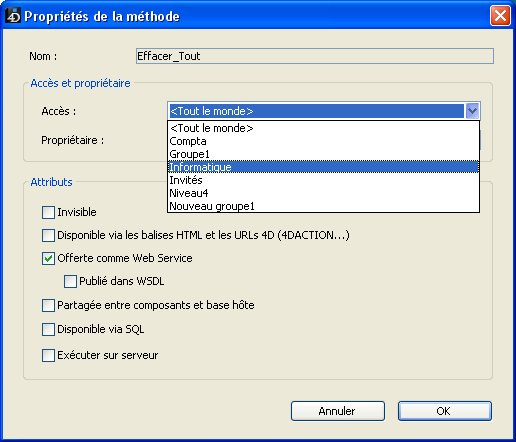Choose Invités in the group list
The height and width of the screenshot is (442, 516).
pos(323,180)
